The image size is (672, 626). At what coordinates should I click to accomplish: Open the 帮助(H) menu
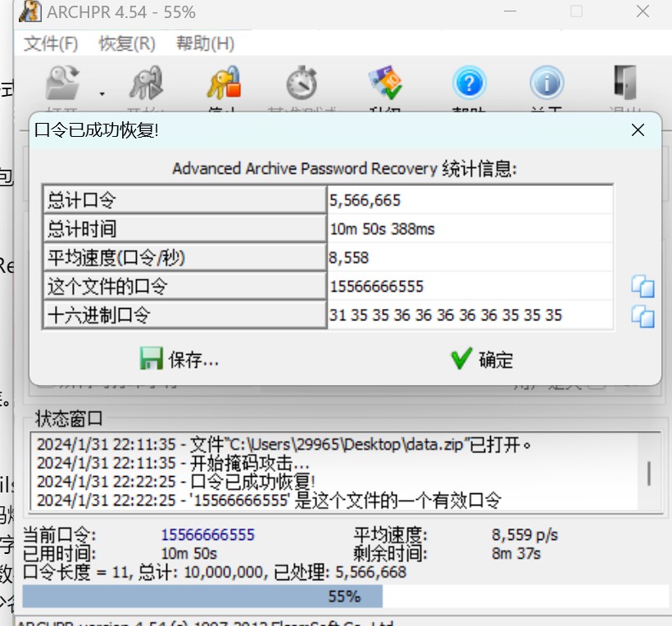[x=205, y=43]
